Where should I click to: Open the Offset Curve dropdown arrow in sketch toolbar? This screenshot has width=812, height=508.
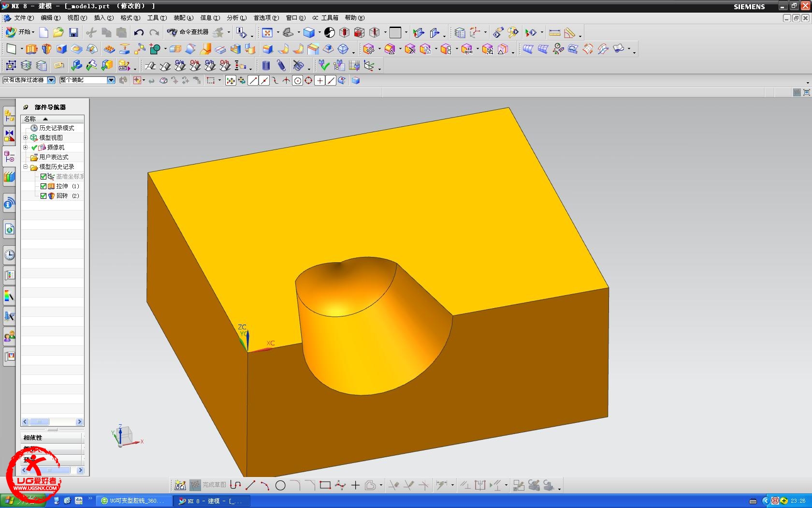(x=381, y=485)
